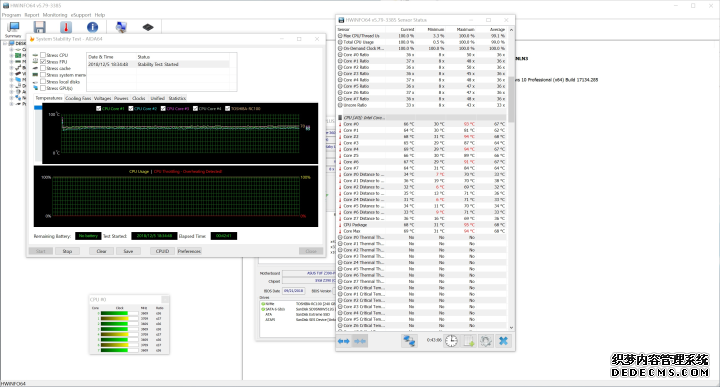Switch to the Unified tab
This screenshot has height=387, width=720.
(158, 98)
